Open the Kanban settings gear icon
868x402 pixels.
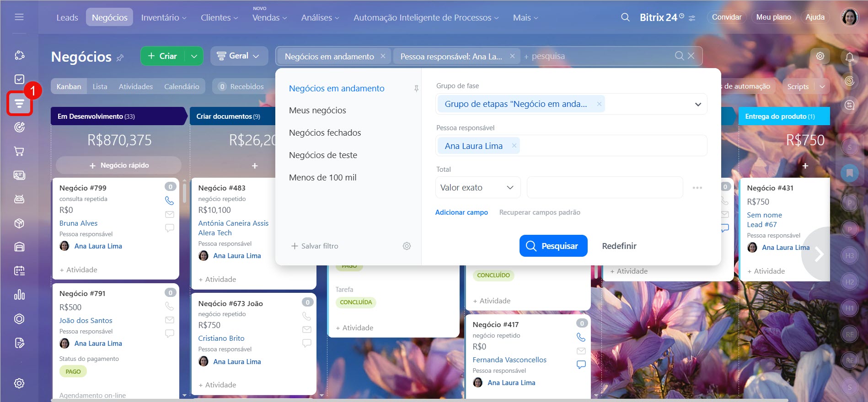pos(820,56)
